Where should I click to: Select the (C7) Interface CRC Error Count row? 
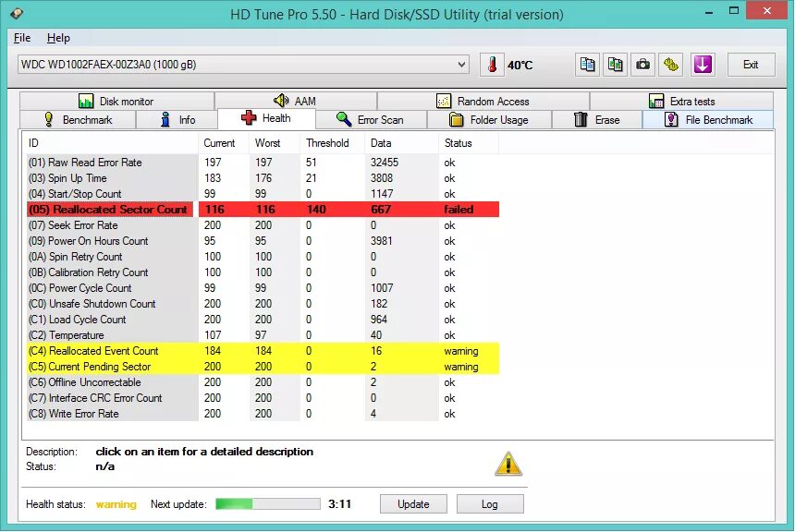click(x=263, y=398)
